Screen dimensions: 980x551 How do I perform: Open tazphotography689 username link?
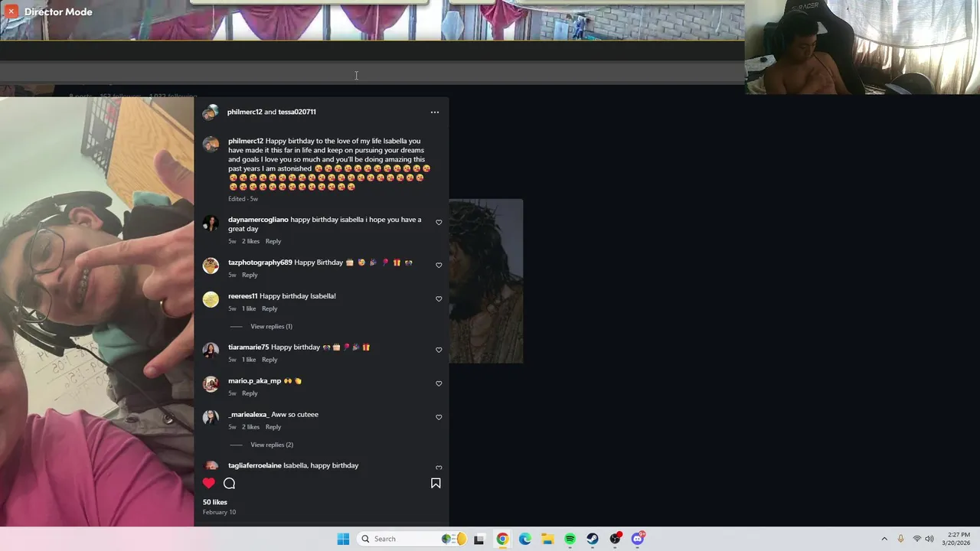(260, 262)
